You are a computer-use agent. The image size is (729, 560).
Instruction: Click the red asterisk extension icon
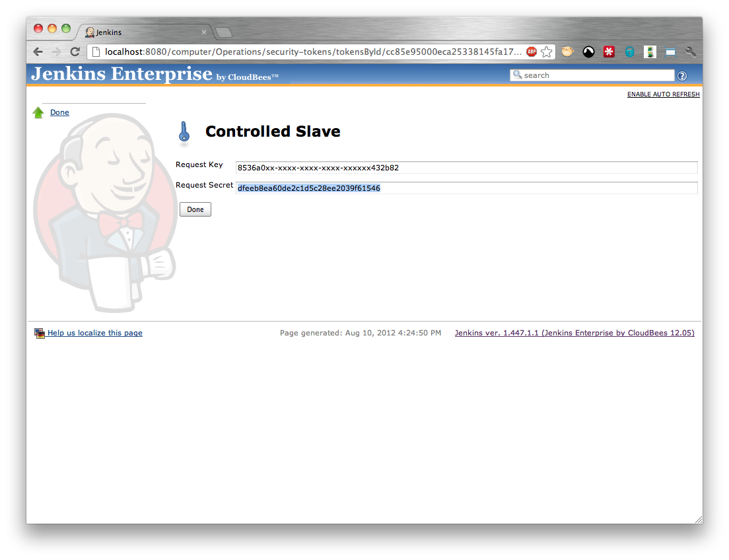point(609,52)
